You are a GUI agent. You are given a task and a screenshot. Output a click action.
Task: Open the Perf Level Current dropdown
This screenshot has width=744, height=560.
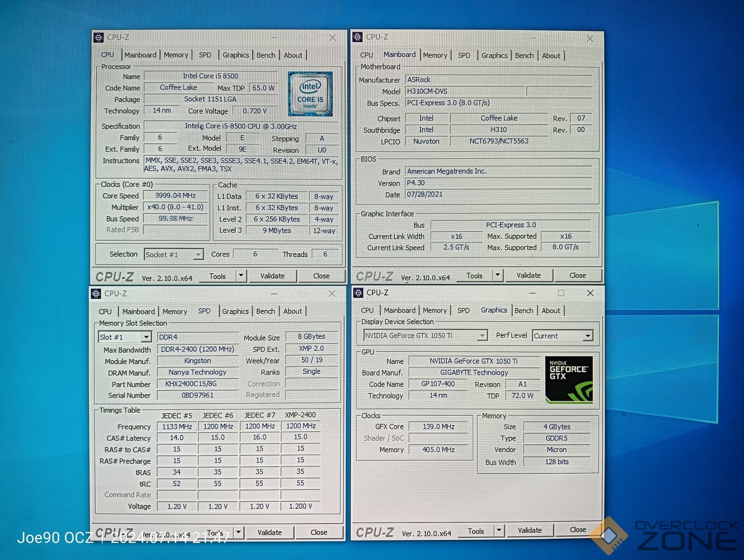[588, 336]
